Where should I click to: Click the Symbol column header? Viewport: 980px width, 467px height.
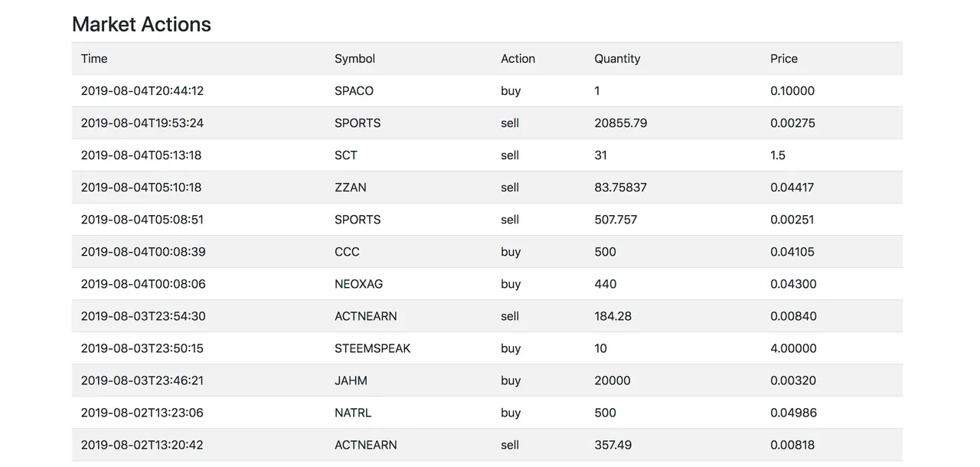pyautogui.click(x=354, y=59)
